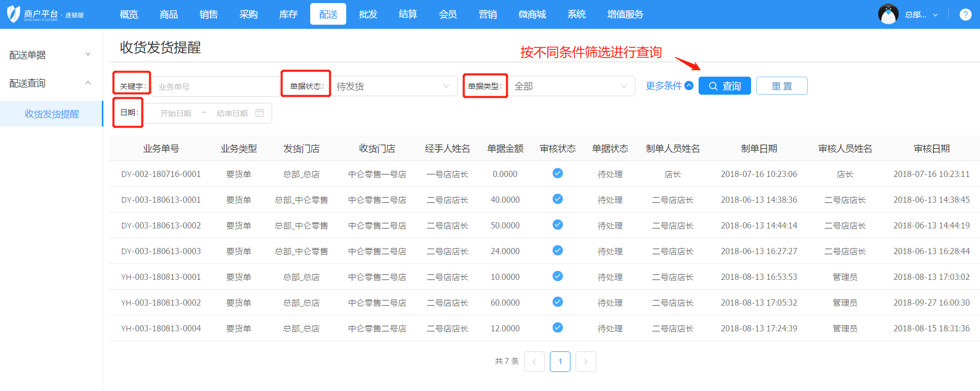Click audit check icon for DY-002-180716-0001
This screenshot has height=391, width=980.
click(557, 173)
